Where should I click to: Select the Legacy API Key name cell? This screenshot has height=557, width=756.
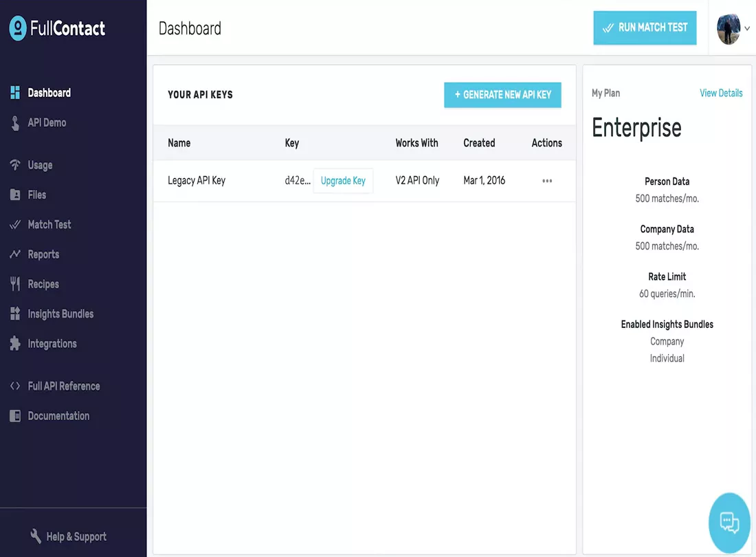click(x=197, y=181)
